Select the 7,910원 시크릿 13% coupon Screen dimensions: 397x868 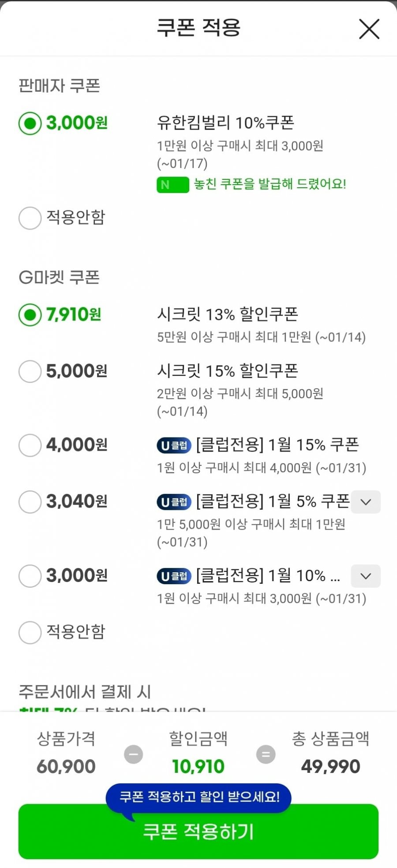click(x=30, y=315)
